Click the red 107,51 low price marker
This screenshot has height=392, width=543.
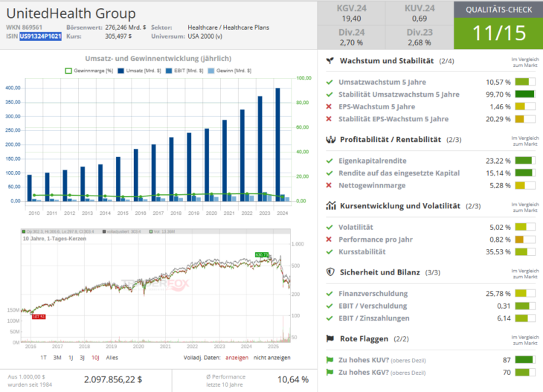pyautogui.click(x=39, y=317)
